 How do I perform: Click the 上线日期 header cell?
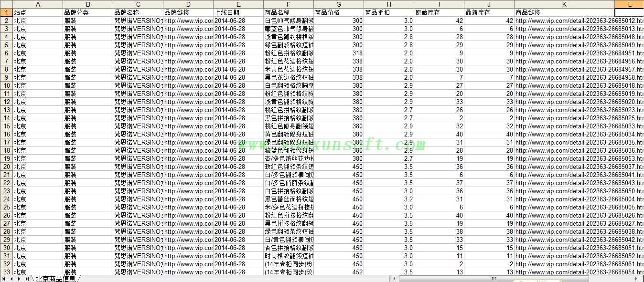coord(238,12)
